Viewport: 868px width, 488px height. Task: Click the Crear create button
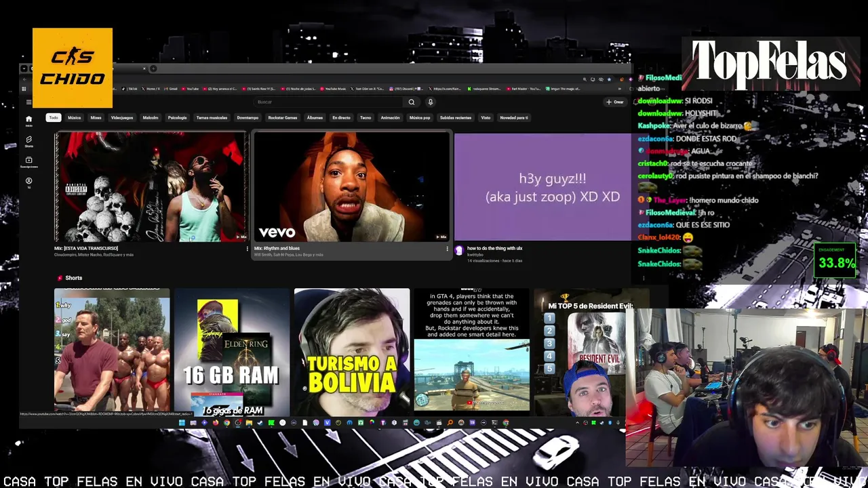coord(615,102)
